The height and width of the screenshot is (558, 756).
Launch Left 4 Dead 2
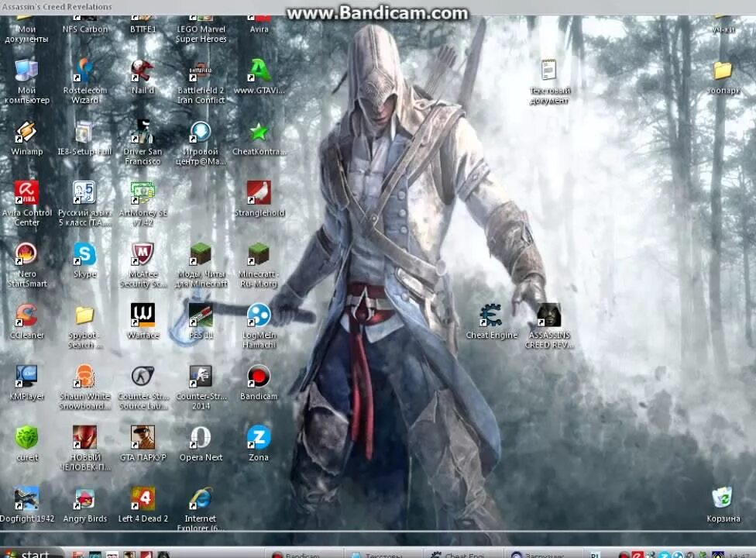(143, 498)
